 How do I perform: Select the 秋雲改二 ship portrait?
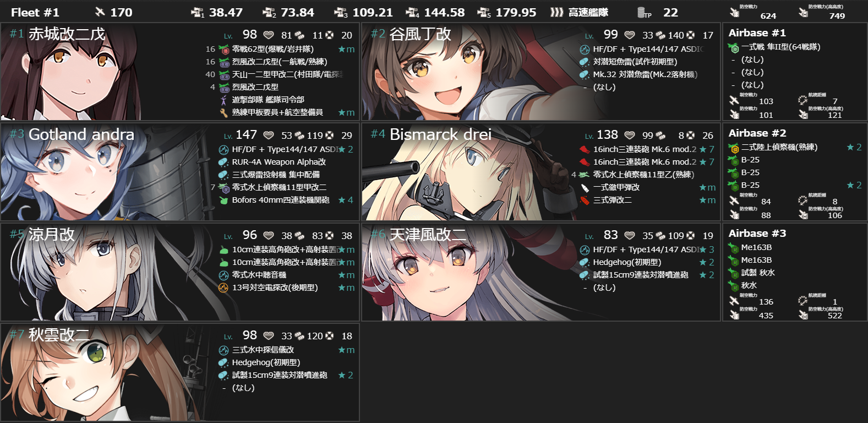(72, 372)
